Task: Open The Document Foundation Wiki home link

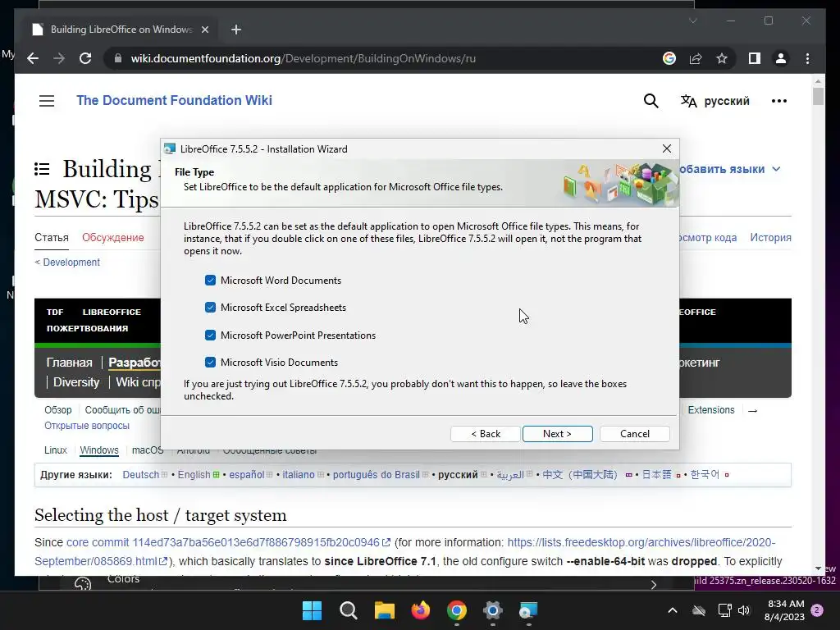Action: tap(174, 100)
